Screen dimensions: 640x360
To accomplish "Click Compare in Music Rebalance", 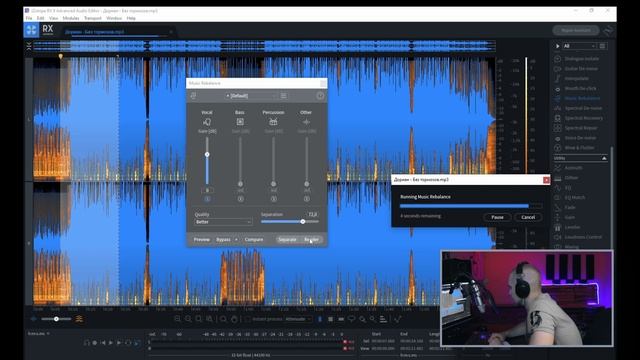I will coord(253,240).
